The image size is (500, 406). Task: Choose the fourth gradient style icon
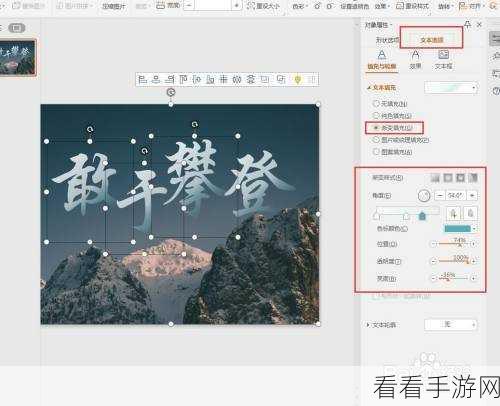473,178
